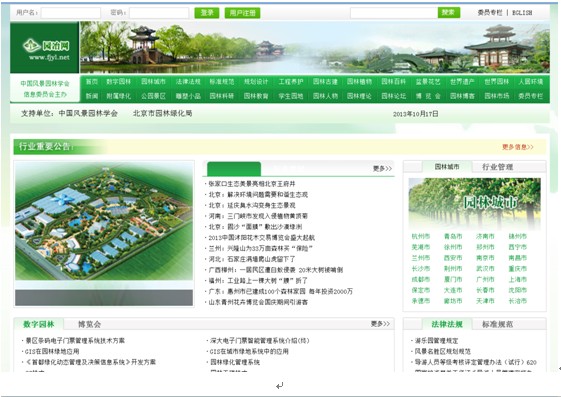Click the 用户注册 register button

point(243,13)
